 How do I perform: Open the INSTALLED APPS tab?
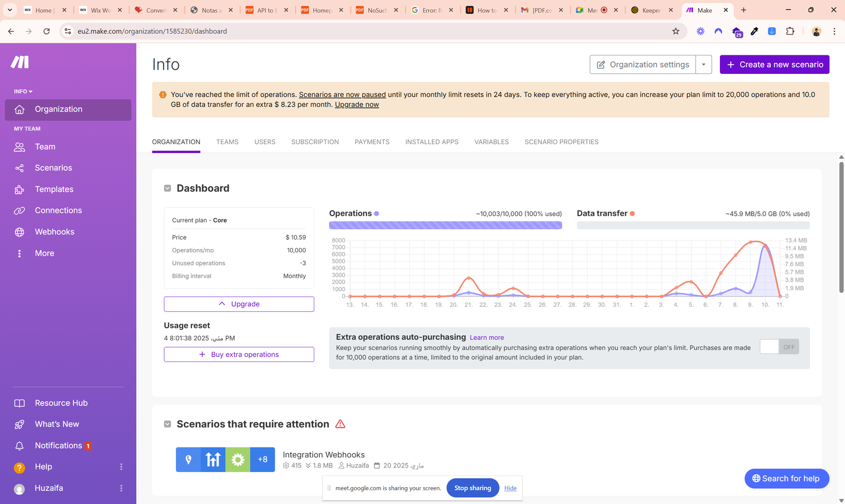pyautogui.click(x=432, y=142)
